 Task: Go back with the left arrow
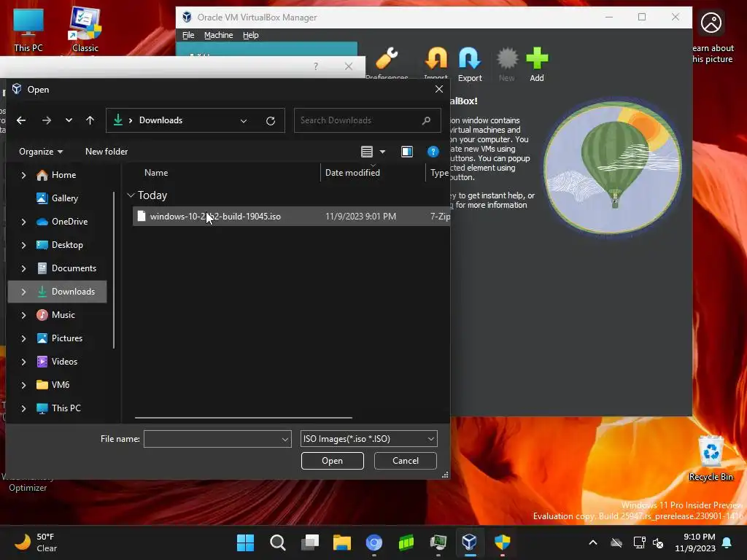coord(21,120)
